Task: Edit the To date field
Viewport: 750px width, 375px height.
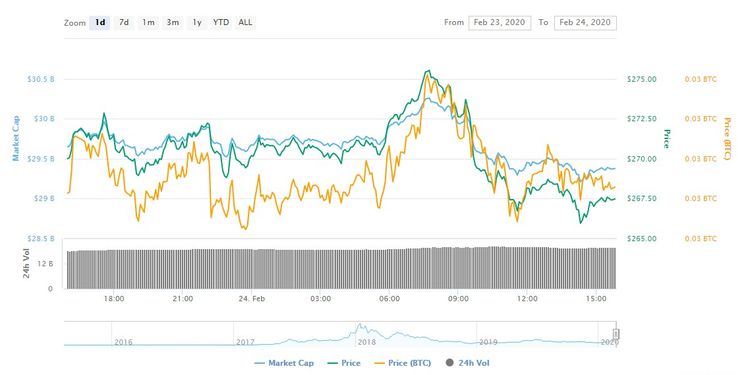Action: [585, 22]
